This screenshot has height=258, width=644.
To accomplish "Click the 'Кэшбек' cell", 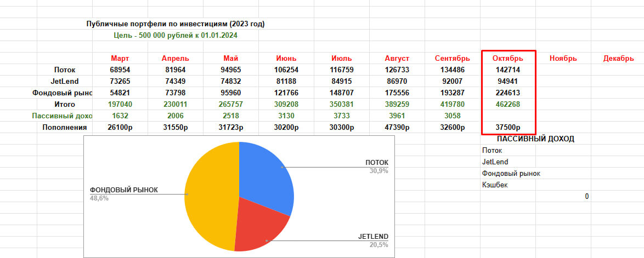I will pos(495,185).
